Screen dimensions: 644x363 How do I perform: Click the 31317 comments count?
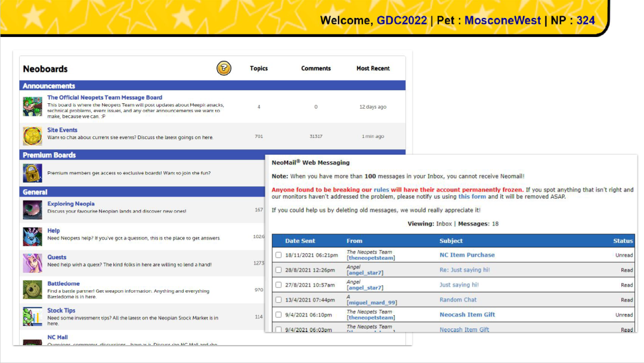(316, 136)
